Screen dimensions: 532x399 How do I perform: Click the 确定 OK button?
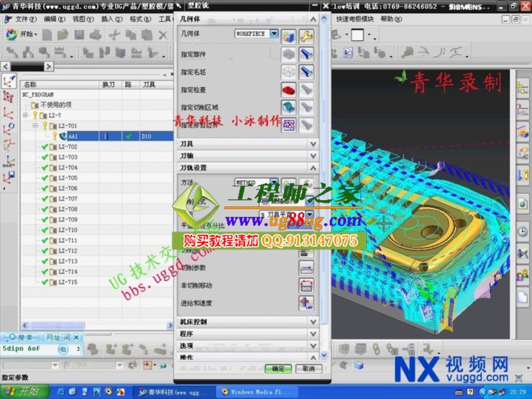click(278, 368)
